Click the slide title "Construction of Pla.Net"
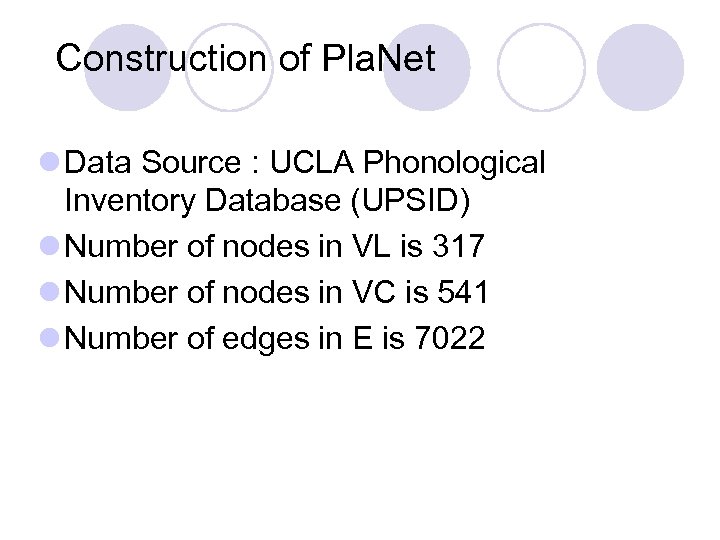Viewport: 720px width, 540px height. (246, 59)
